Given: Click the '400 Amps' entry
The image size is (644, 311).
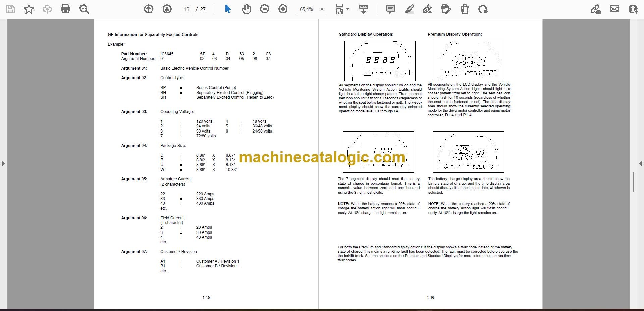Looking at the screenshot, I should click(205, 203).
